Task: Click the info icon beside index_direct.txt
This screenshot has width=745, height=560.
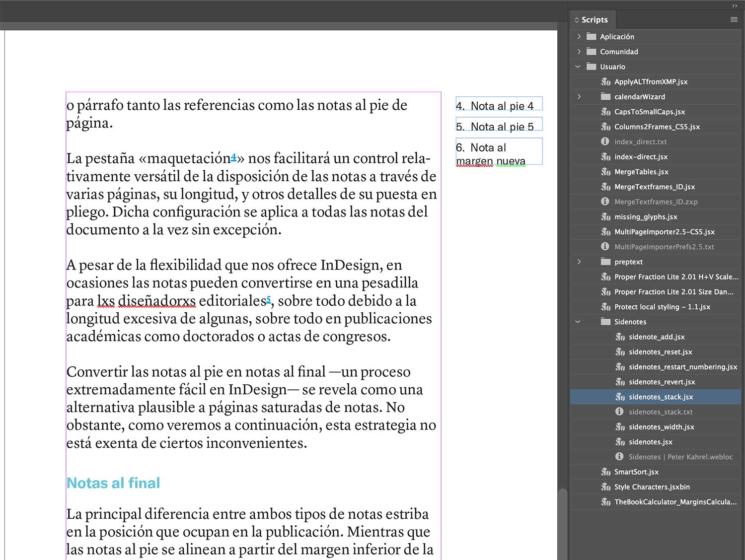Action: pyautogui.click(x=605, y=141)
